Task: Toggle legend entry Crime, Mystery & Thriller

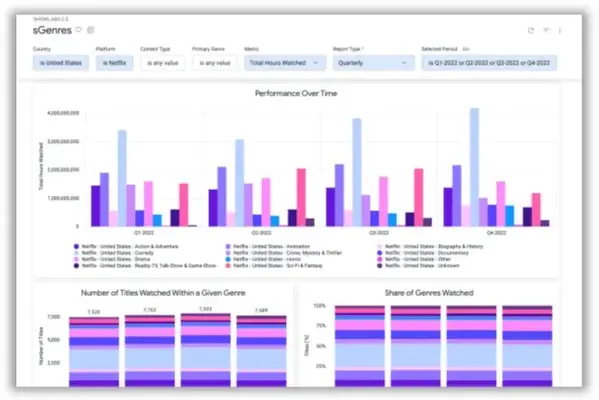Action: (x=284, y=253)
